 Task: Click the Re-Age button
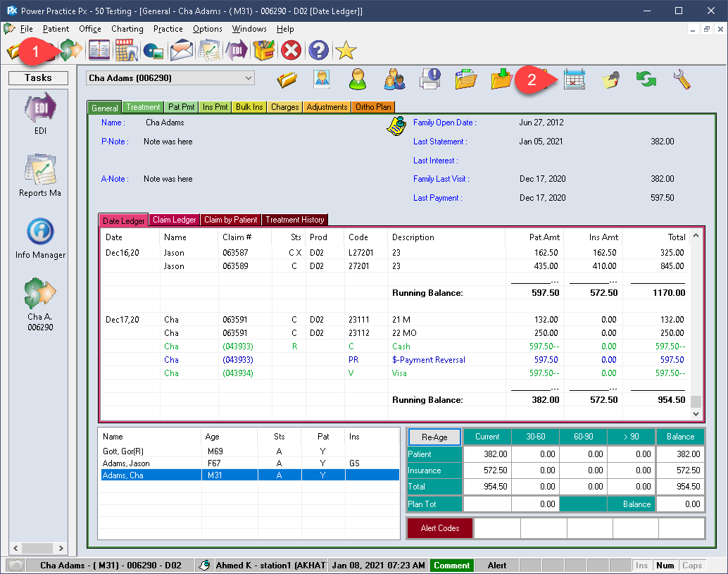[434, 437]
